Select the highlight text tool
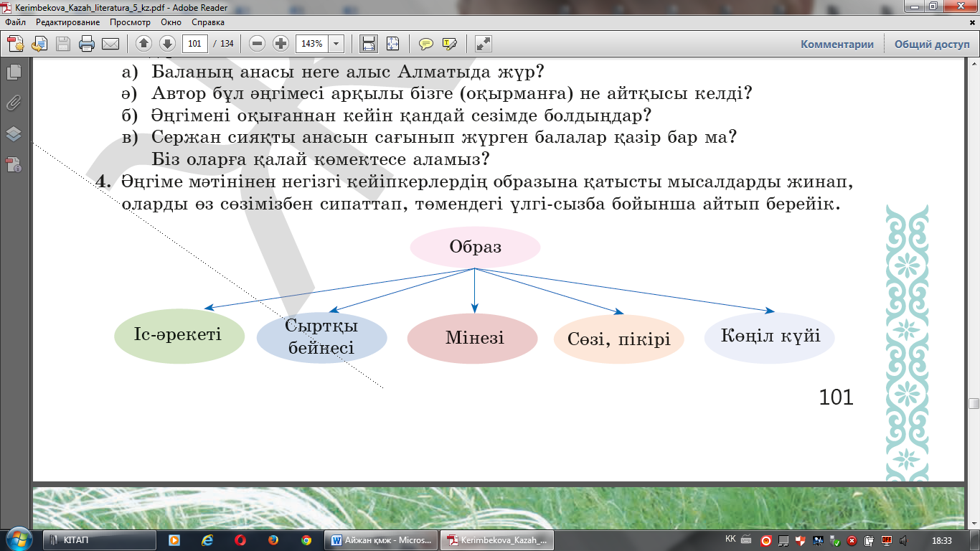The image size is (980, 551). [450, 44]
